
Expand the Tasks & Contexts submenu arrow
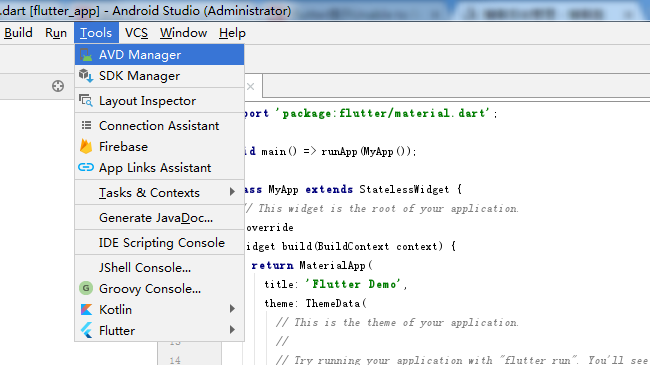point(232,192)
